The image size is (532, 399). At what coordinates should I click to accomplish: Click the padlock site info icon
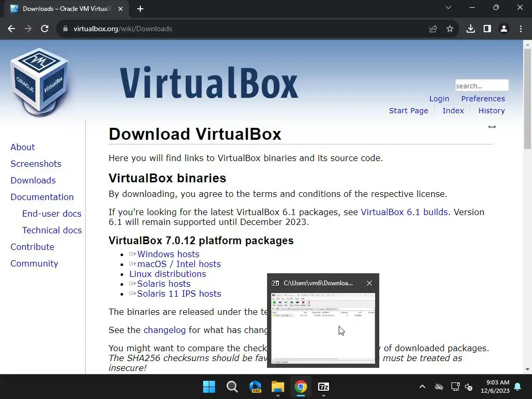point(65,29)
